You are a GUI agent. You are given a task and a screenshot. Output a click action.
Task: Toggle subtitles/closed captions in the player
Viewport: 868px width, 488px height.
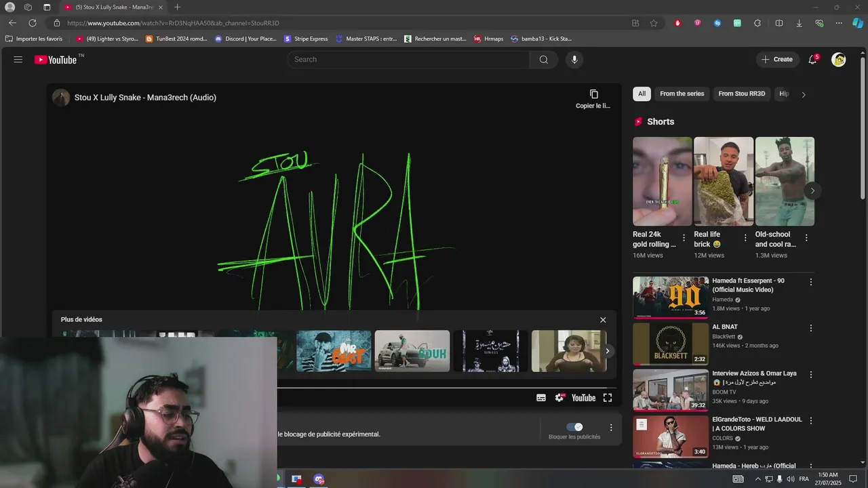(541, 398)
